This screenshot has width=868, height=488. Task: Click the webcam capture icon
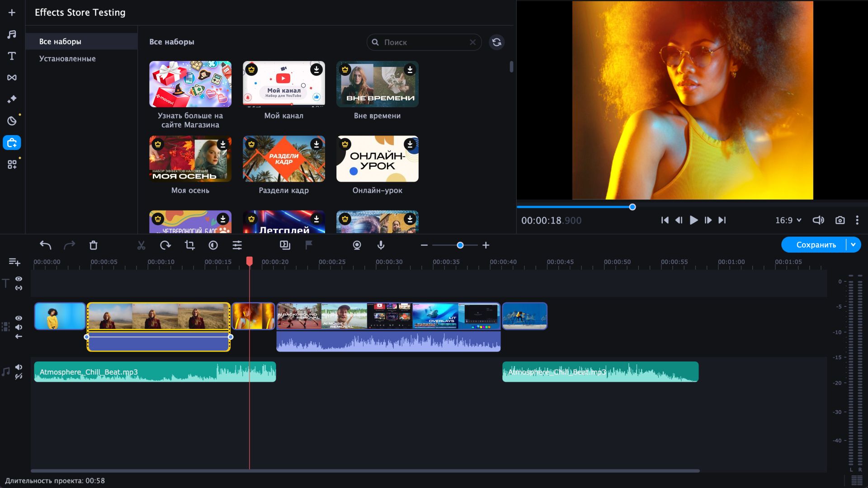(357, 245)
